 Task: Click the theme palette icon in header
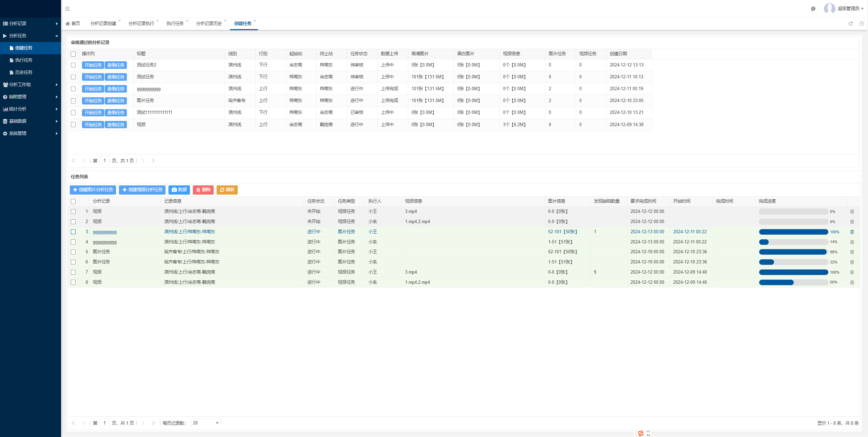point(813,9)
